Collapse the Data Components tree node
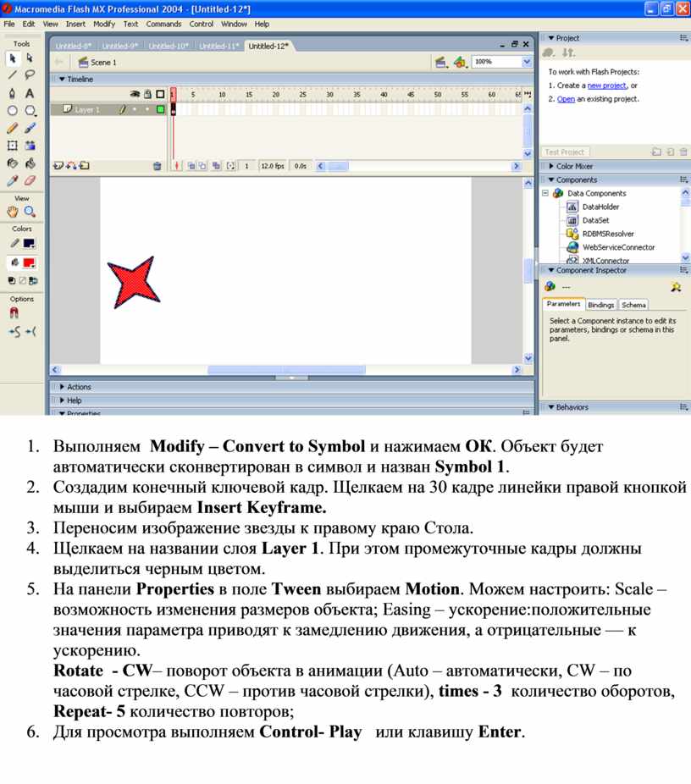The height and width of the screenshot is (784, 691). [545, 193]
